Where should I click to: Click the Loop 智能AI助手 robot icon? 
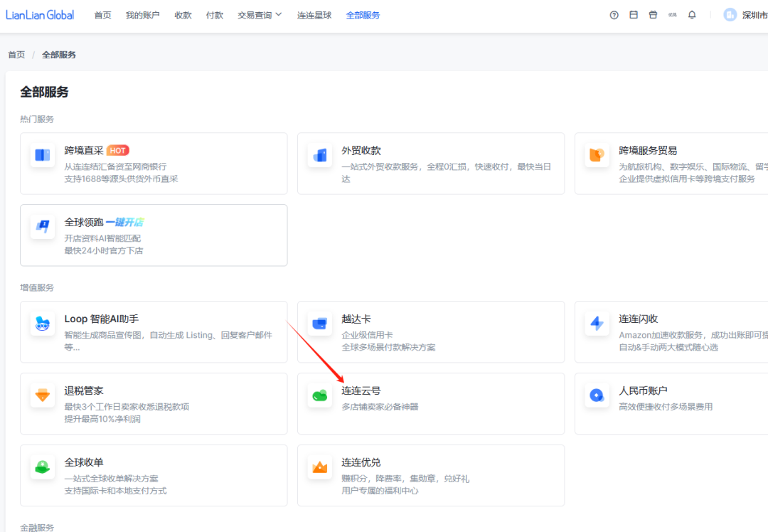[43, 324]
